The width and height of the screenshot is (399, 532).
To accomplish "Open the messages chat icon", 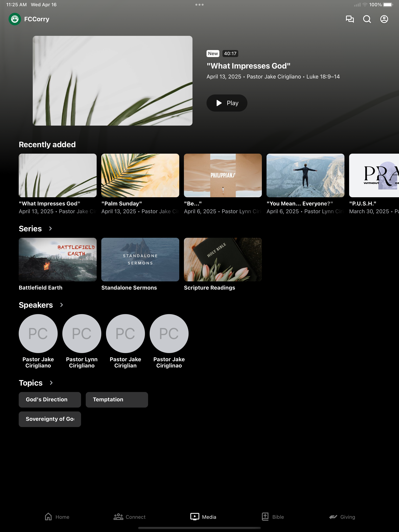I will pyautogui.click(x=350, y=19).
